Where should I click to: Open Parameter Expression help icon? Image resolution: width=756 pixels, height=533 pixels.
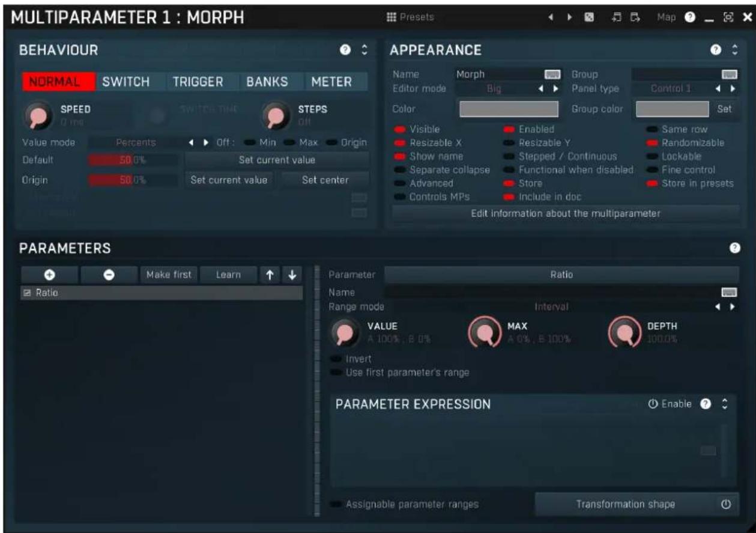click(x=707, y=404)
